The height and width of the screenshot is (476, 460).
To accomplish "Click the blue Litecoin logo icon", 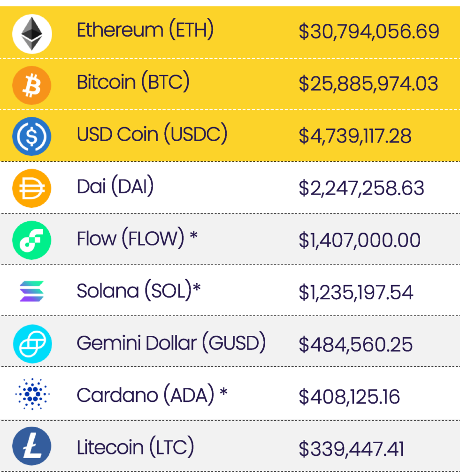I will 31,446.
